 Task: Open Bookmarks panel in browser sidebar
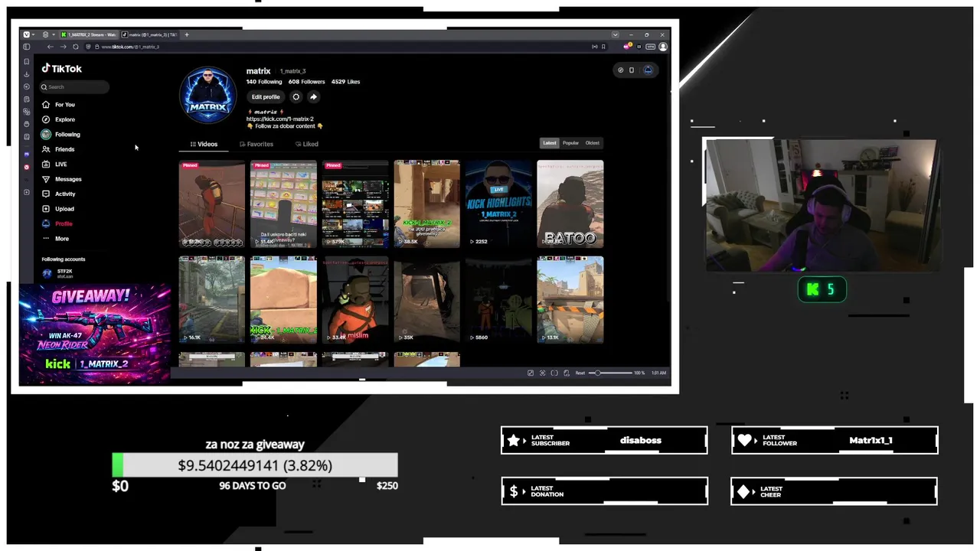coord(26,61)
